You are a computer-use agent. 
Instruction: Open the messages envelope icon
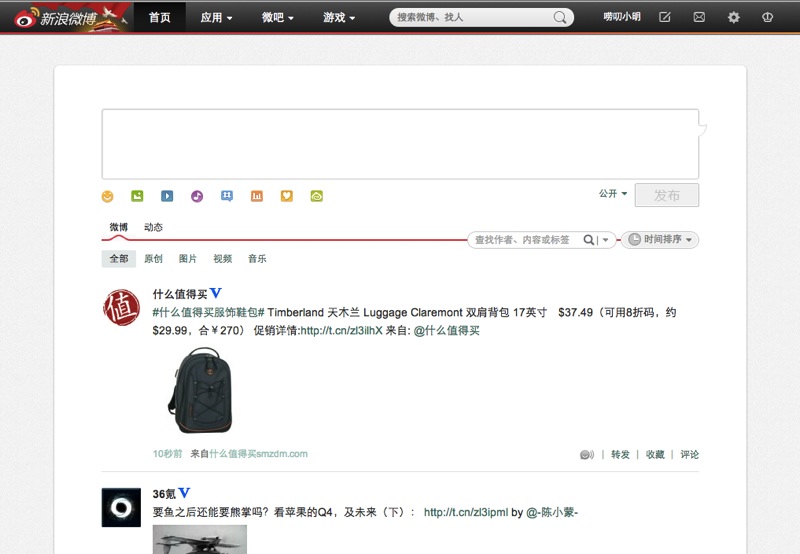pos(699,17)
